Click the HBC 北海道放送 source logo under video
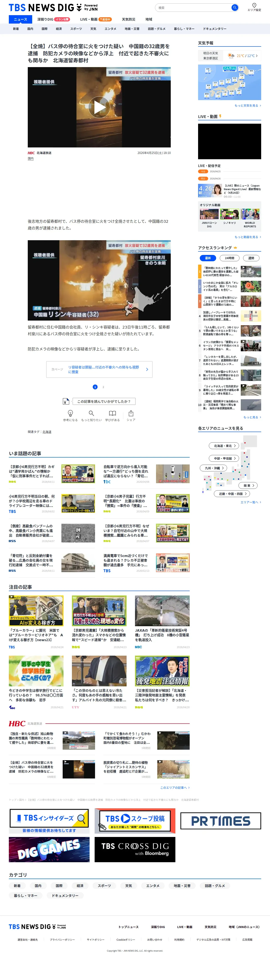270x980 pixels. (40, 153)
